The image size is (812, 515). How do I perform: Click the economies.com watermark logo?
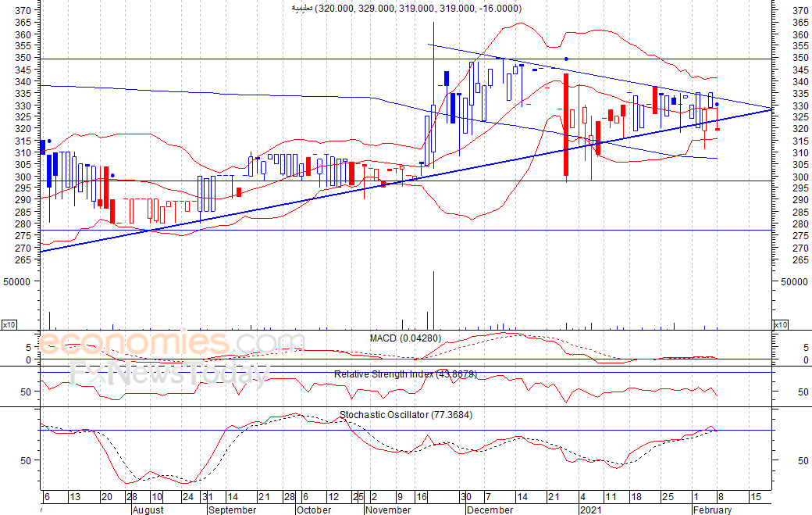(160, 344)
